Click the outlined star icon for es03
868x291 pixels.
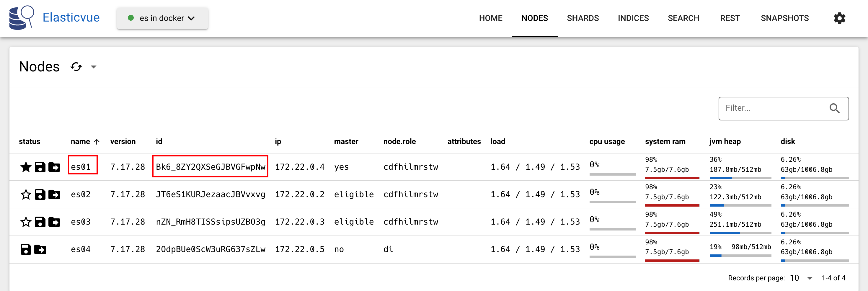[26, 222]
